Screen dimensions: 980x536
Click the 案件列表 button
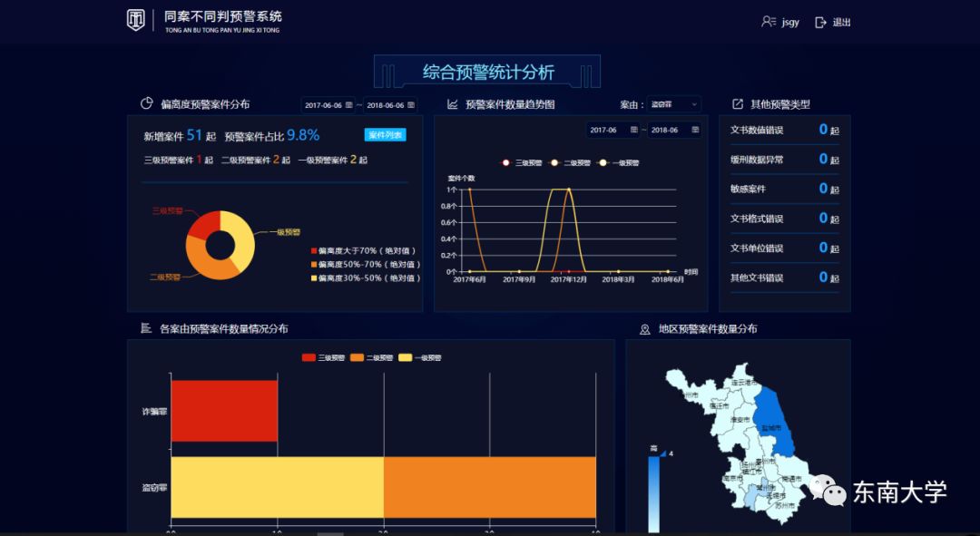(x=386, y=135)
